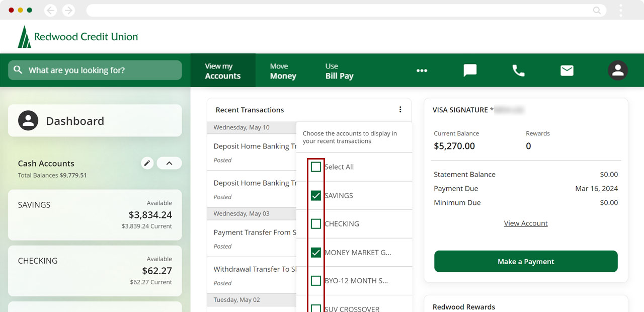Open the first Deposit Home Banking transaction under May 10
This screenshot has width=644, height=312.
tap(252, 152)
